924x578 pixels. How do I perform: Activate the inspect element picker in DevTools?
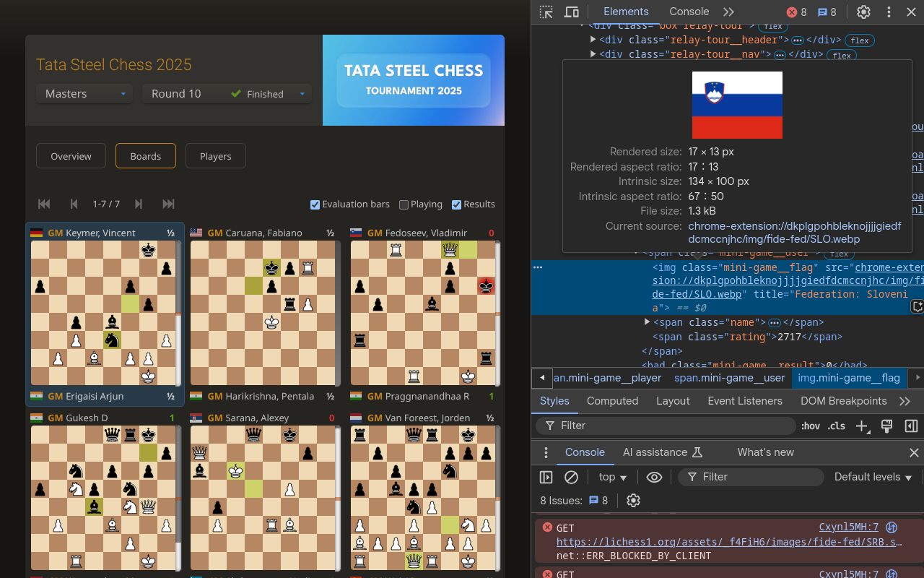546,12
